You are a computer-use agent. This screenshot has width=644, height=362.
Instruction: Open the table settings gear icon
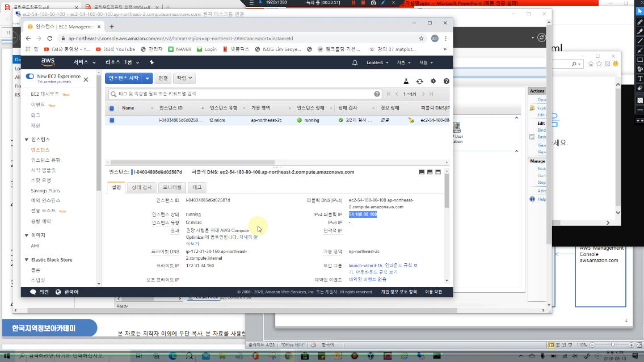click(x=433, y=81)
